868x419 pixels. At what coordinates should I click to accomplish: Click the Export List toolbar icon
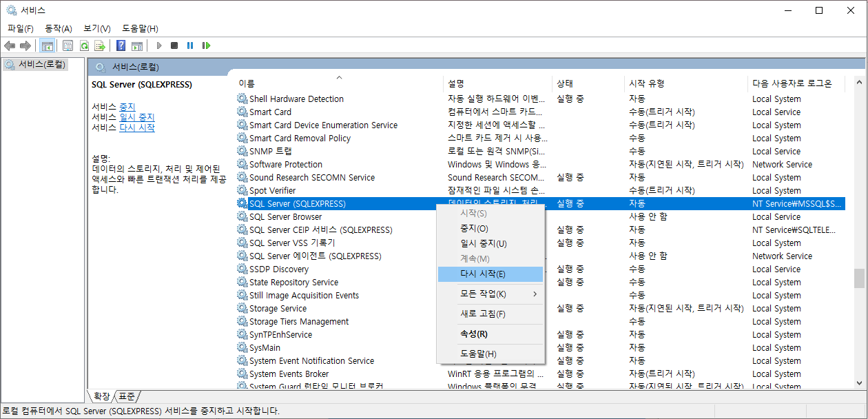[100, 45]
